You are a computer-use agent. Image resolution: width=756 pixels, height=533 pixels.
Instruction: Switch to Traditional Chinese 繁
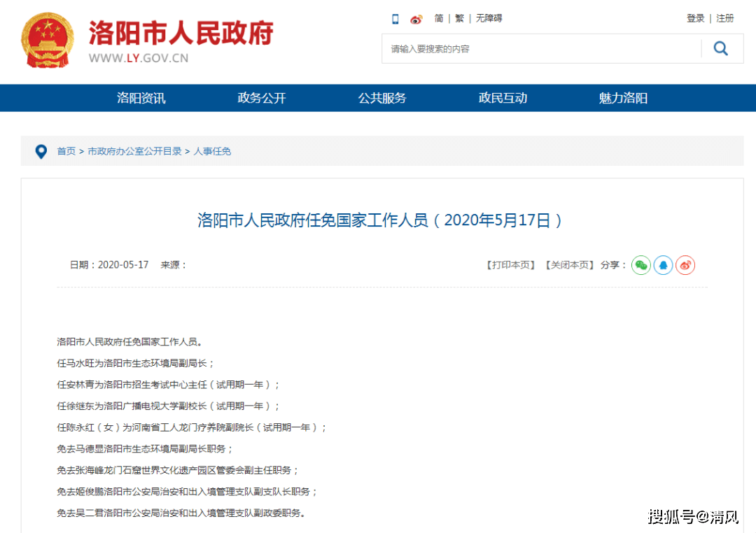(x=458, y=18)
